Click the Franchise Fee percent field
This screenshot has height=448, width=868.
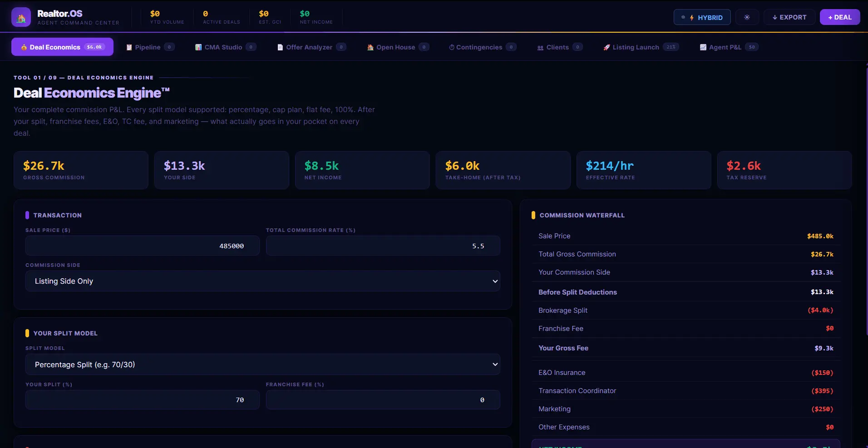(x=383, y=399)
